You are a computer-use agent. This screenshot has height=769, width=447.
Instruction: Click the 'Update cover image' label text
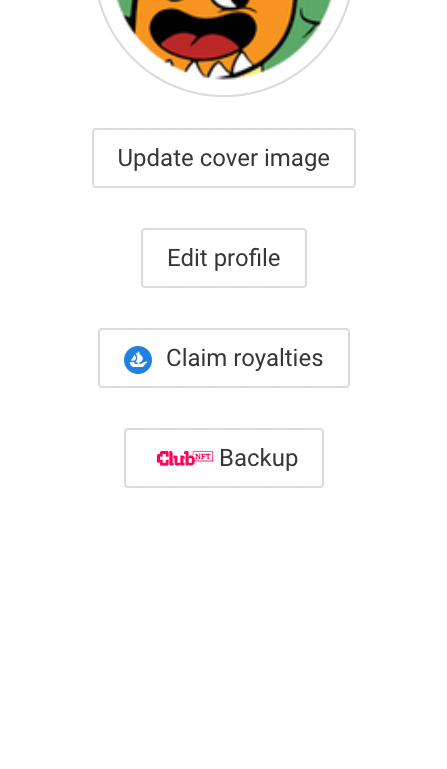pos(224,158)
